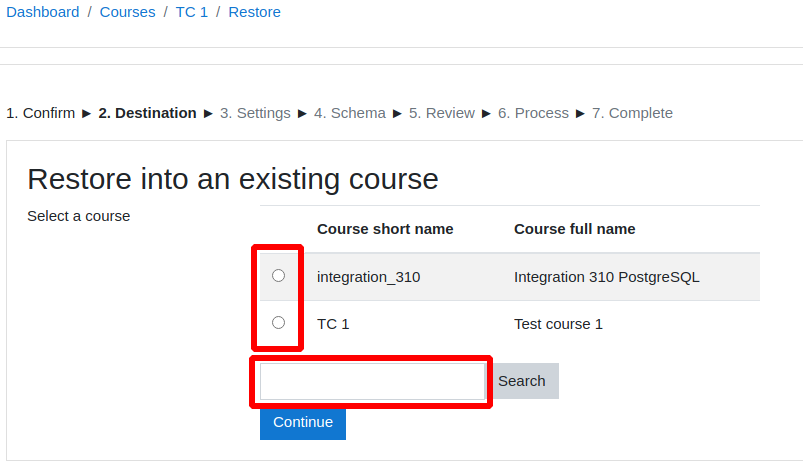The image size is (803, 468).
Task: Click the 'Integration 310 PostgreSQL' full name cell
Action: pyautogui.click(x=607, y=277)
